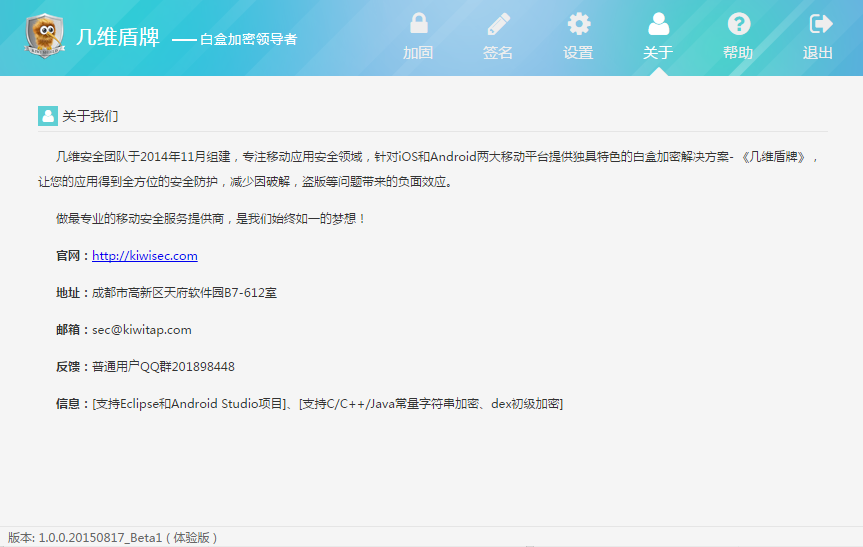Open the http://kiwisec.com link
Viewport: 863px width, 547px height.
(145, 256)
